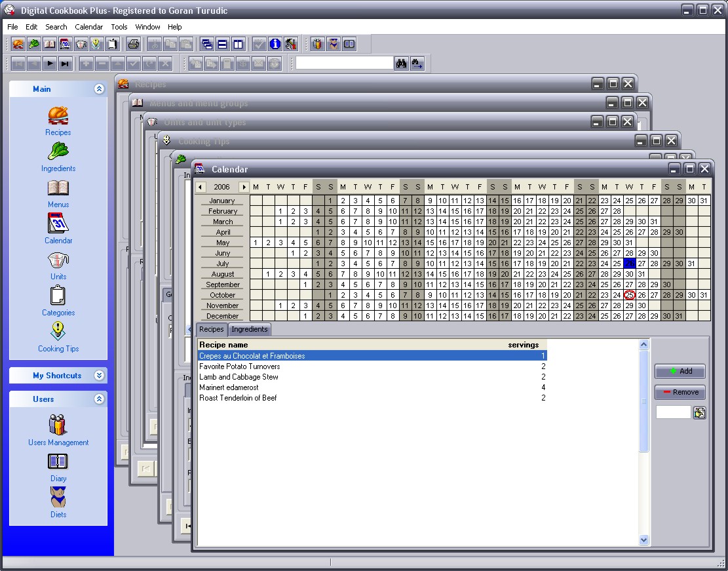728x571 pixels.
Task: Click the Find next binoculars icon
Action: [x=417, y=63]
